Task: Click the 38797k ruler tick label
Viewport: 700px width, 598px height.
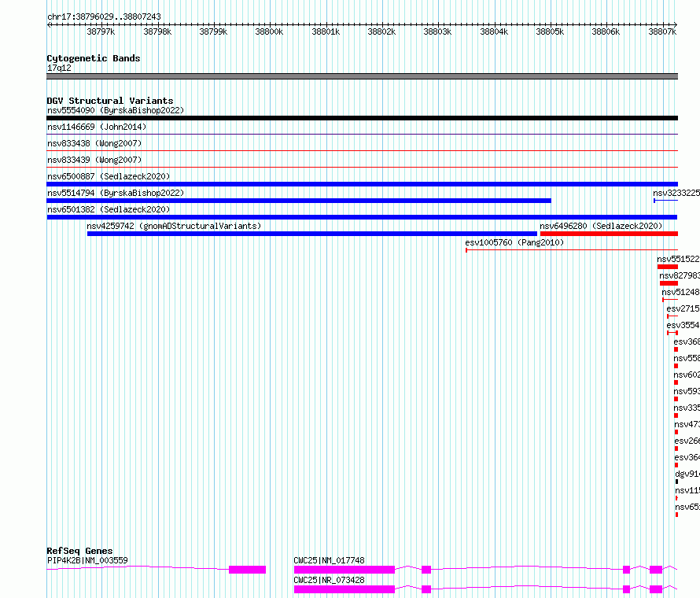Action: point(101,31)
